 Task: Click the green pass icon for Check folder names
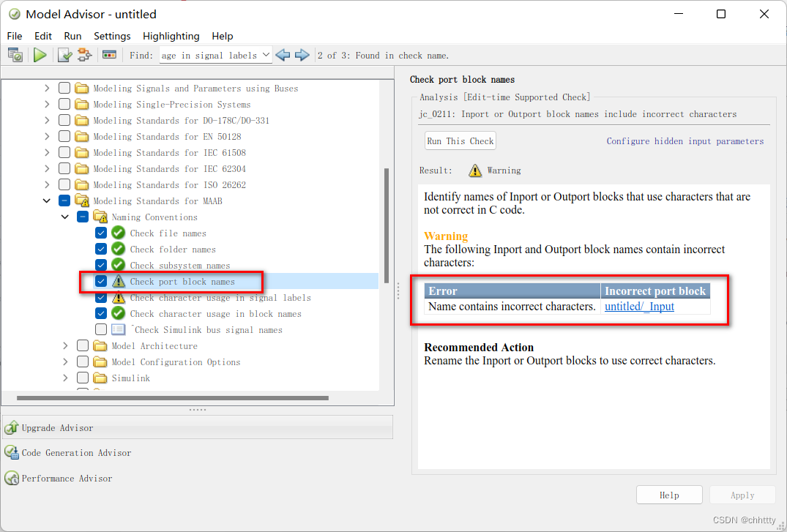(x=118, y=249)
